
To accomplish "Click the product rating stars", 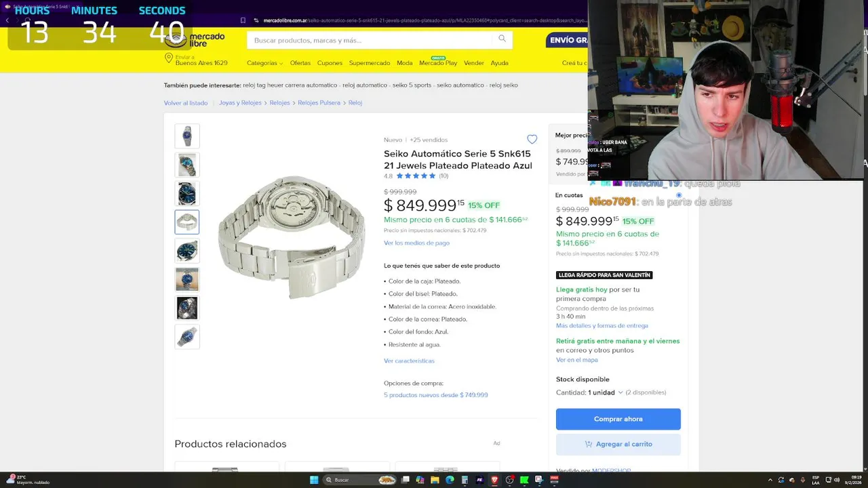I will click(x=416, y=176).
